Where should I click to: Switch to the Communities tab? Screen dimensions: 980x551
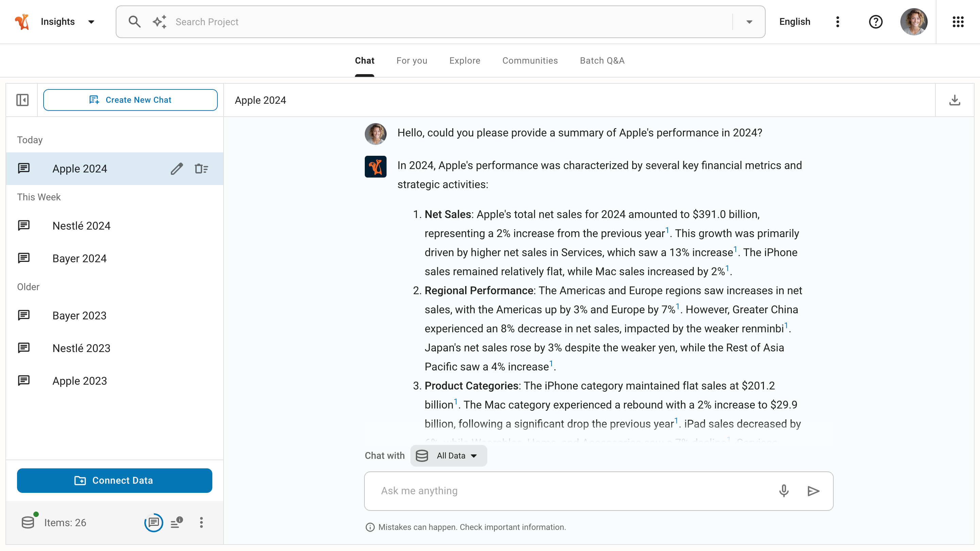coord(529,61)
